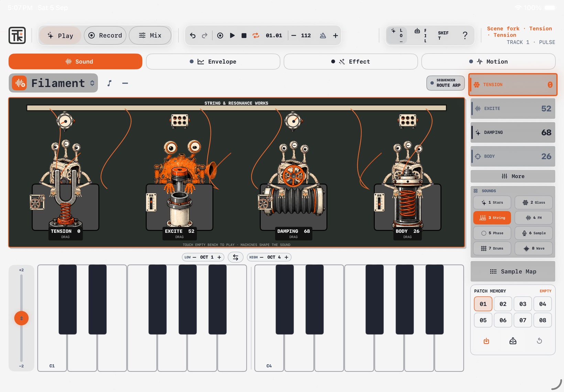Switch to Mix mode
Image resolution: width=564 pixels, height=392 pixels.
[150, 35]
